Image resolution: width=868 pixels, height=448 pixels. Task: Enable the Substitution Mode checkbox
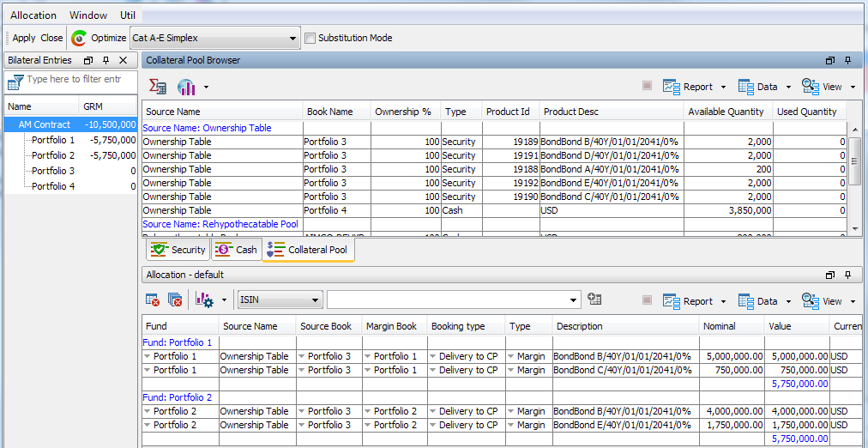coord(310,39)
